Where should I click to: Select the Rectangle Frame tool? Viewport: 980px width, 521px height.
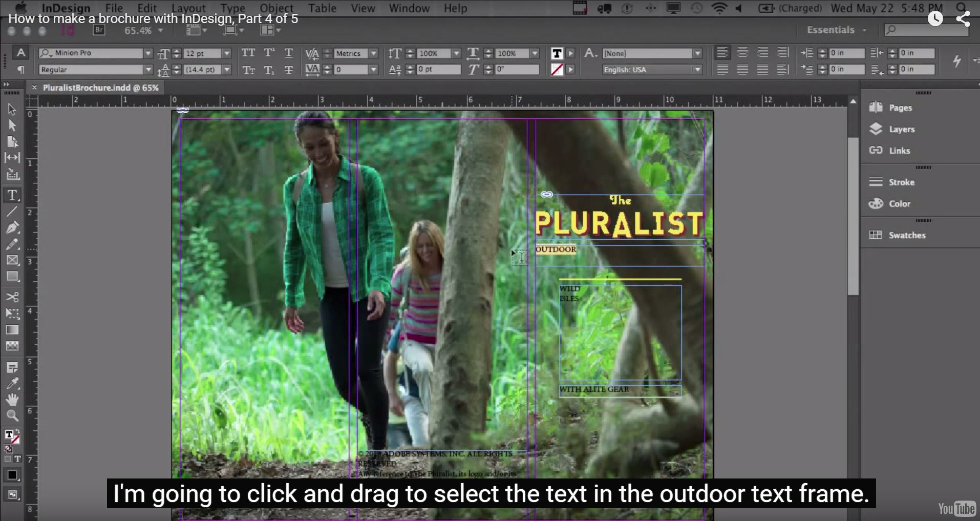12,260
